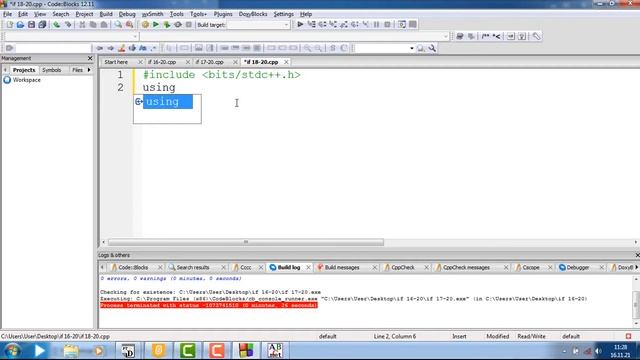Click the Debugging windows icon
Viewport: 640px width, 360px height.
[x=402, y=24]
